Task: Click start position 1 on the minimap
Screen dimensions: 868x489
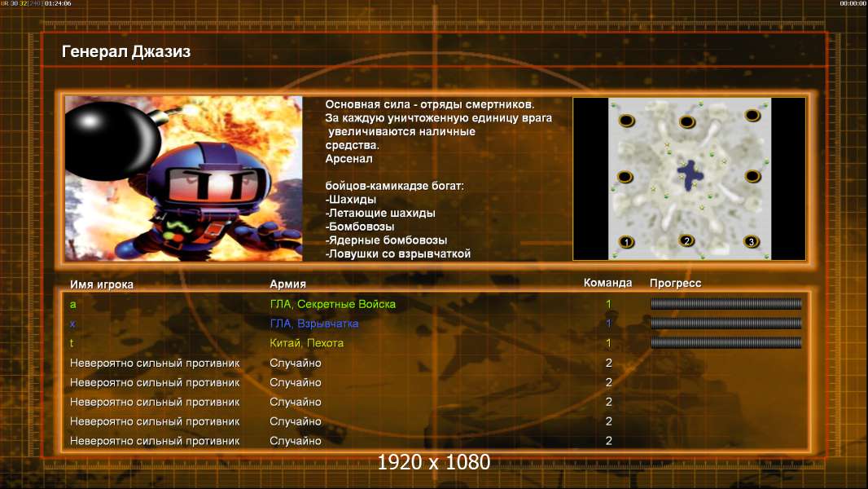Action: [626, 242]
